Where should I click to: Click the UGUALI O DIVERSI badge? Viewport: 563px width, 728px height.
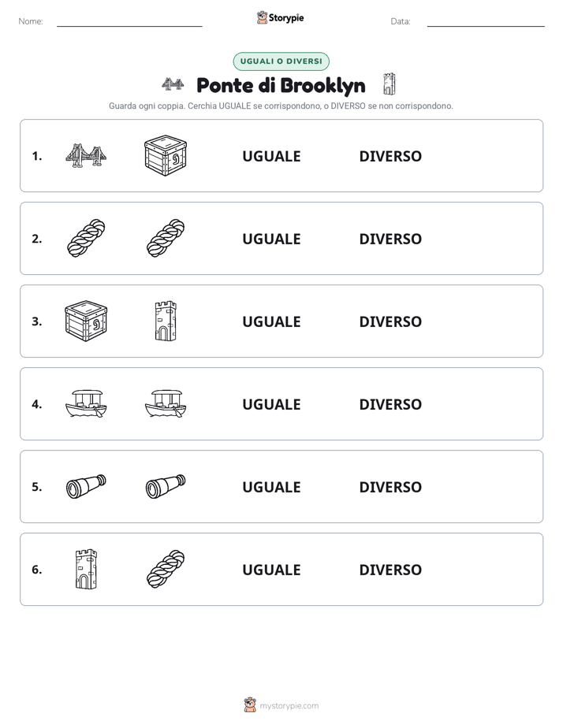coord(281,61)
